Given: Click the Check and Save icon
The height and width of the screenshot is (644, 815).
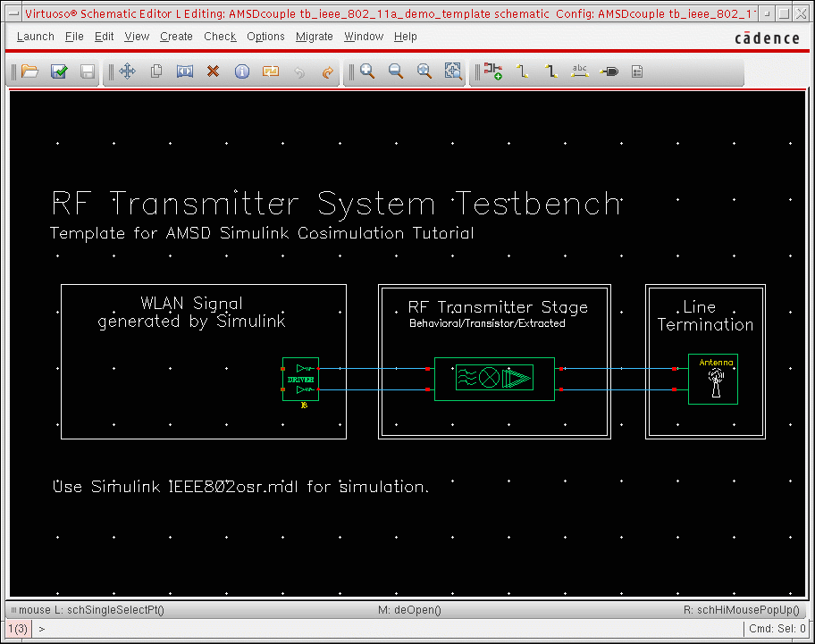Looking at the screenshot, I should pos(59,71).
